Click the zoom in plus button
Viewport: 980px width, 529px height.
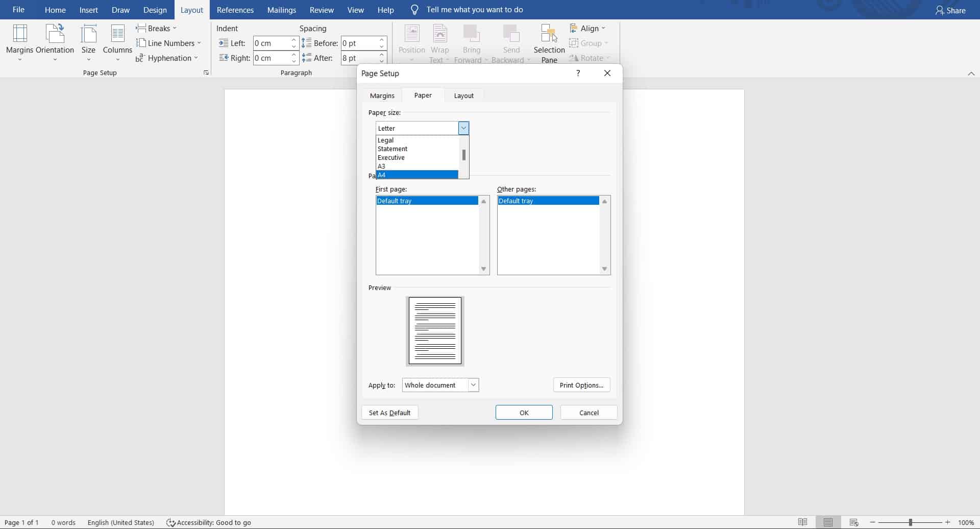coord(948,522)
